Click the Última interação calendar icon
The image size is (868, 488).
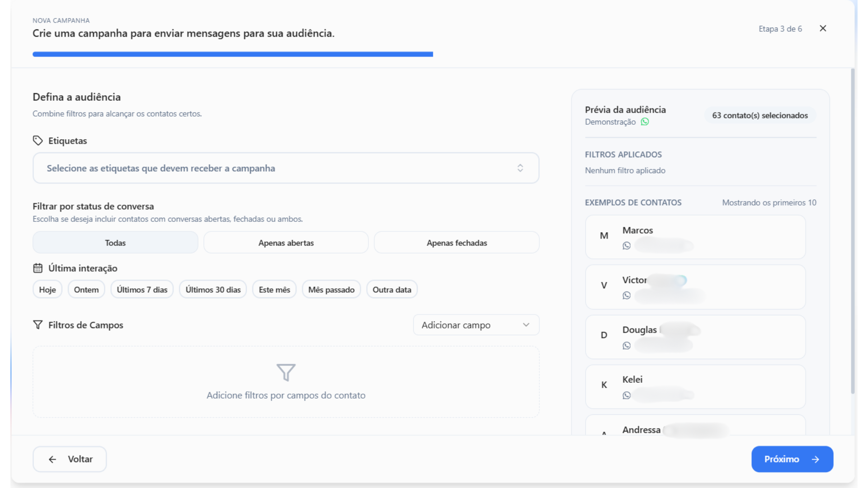38,268
